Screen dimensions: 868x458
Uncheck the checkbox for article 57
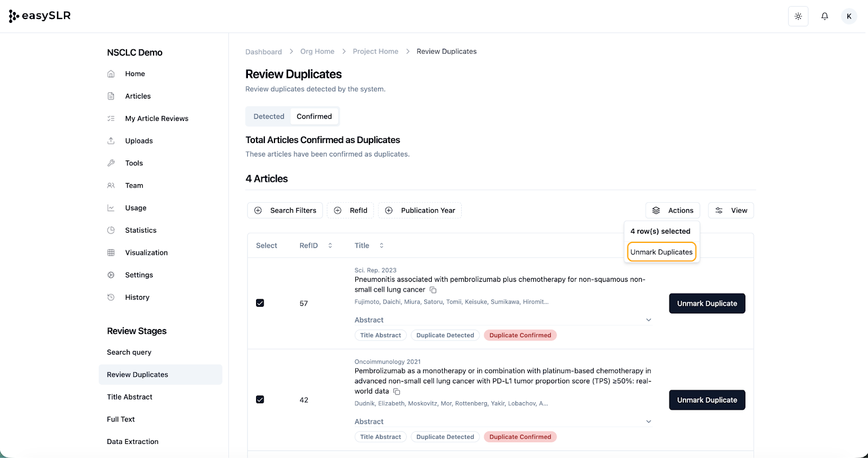point(260,303)
